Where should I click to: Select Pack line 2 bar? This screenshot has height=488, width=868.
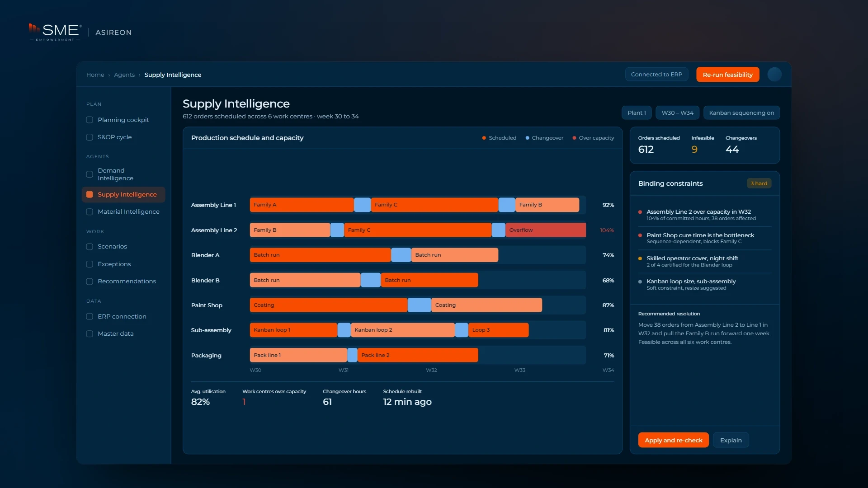[418, 355]
